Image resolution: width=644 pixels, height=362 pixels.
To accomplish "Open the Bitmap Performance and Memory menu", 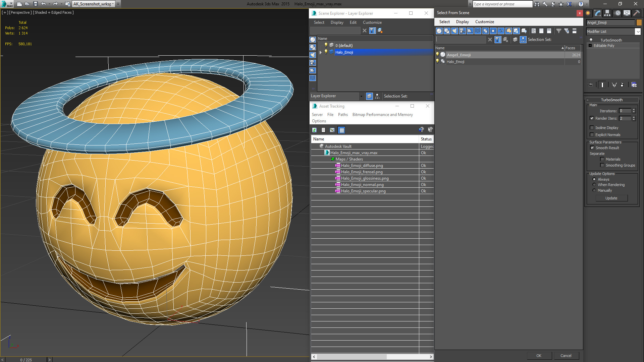I will click(x=382, y=115).
